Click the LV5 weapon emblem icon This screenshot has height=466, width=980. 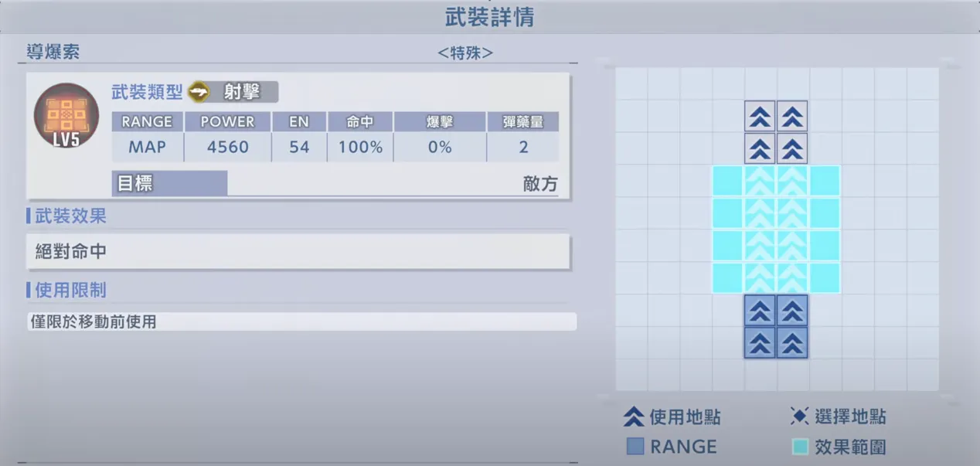pyautogui.click(x=66, y=116)
